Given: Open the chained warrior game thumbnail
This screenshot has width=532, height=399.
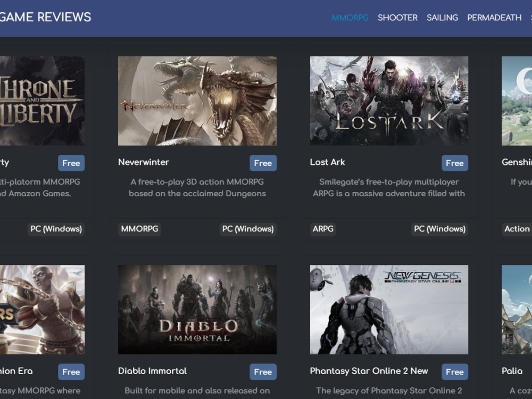Looking at the screenshot, I should tap(42, 310).
